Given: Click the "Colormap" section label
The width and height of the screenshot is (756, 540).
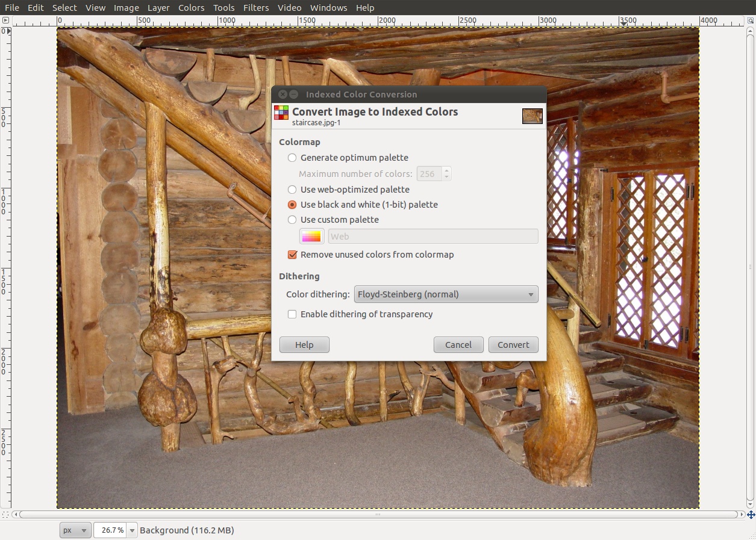Looking at the screenshot, I should [x=299, y=142].
